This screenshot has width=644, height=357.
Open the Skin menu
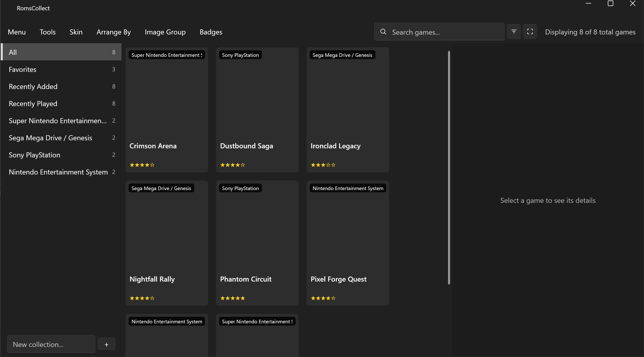pos(76,32)
